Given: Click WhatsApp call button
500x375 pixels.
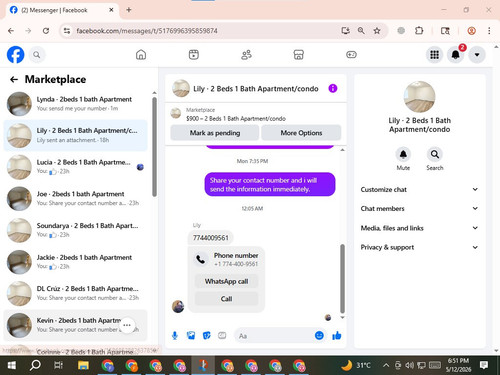Looking at the screenshot, I should click(x=226, y=281).
